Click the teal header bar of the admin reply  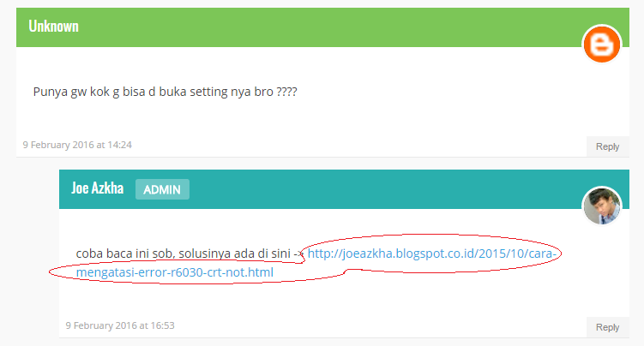click(x=344, y=189)
